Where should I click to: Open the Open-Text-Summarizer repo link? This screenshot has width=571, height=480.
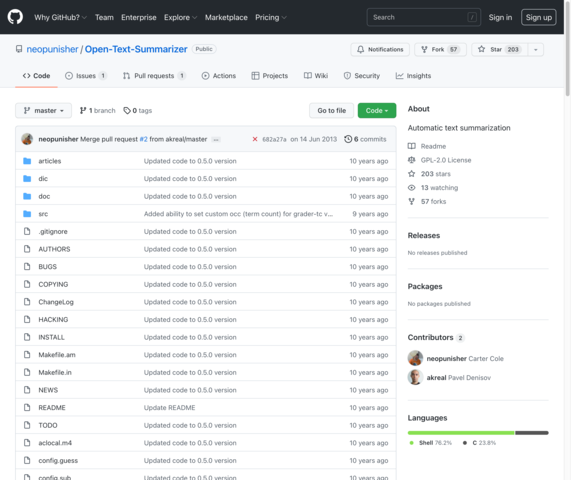pyautogui.click(x=136, y=49)
